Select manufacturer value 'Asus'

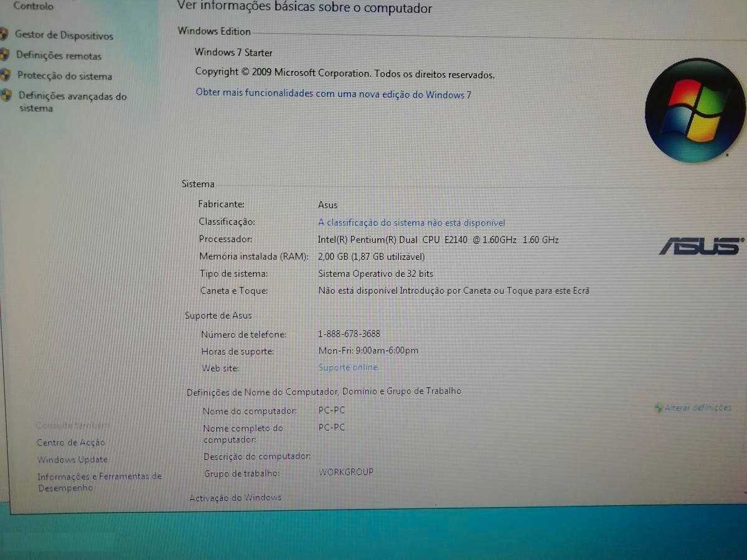(327, 205)
